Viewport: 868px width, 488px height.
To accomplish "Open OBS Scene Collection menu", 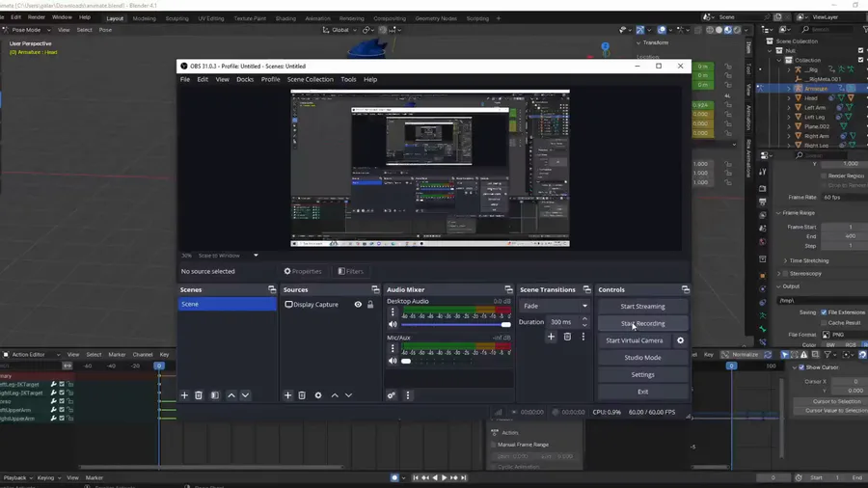I will click(x=310, y=79).
